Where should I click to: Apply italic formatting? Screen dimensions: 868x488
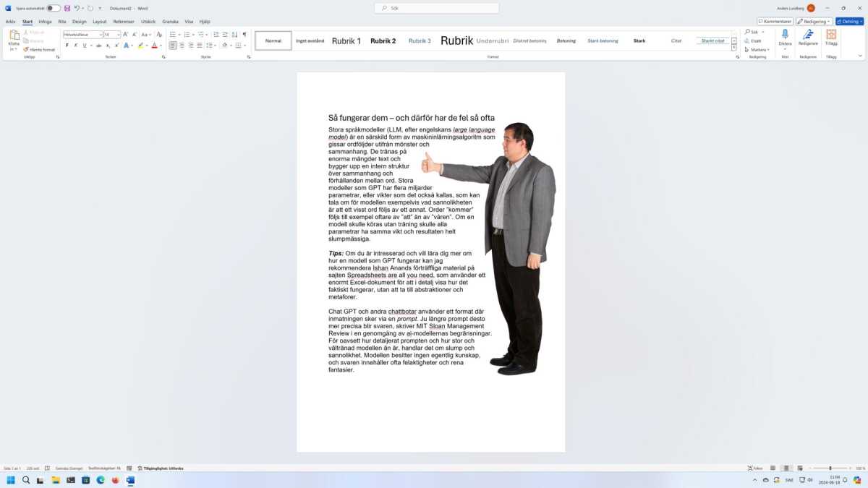point(76,46)
